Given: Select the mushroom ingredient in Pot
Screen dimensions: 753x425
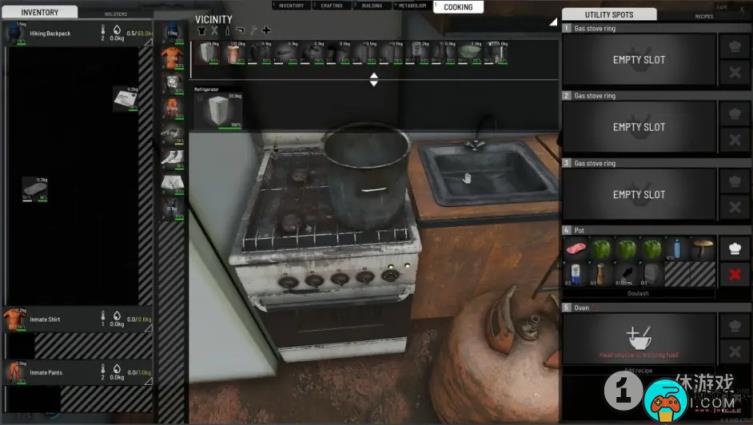Looking at the screenshot, I should click(x=702, y=249).
